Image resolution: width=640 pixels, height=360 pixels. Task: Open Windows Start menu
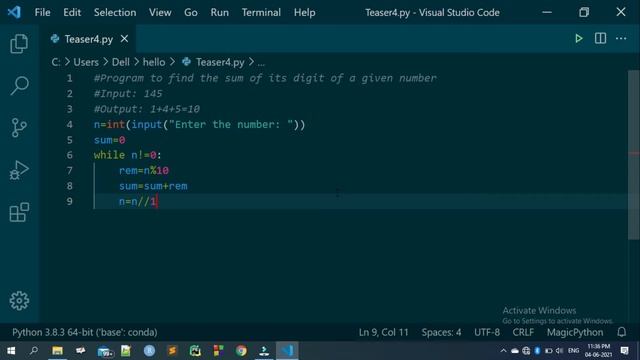pyautogui.click(x=11, y=351)
